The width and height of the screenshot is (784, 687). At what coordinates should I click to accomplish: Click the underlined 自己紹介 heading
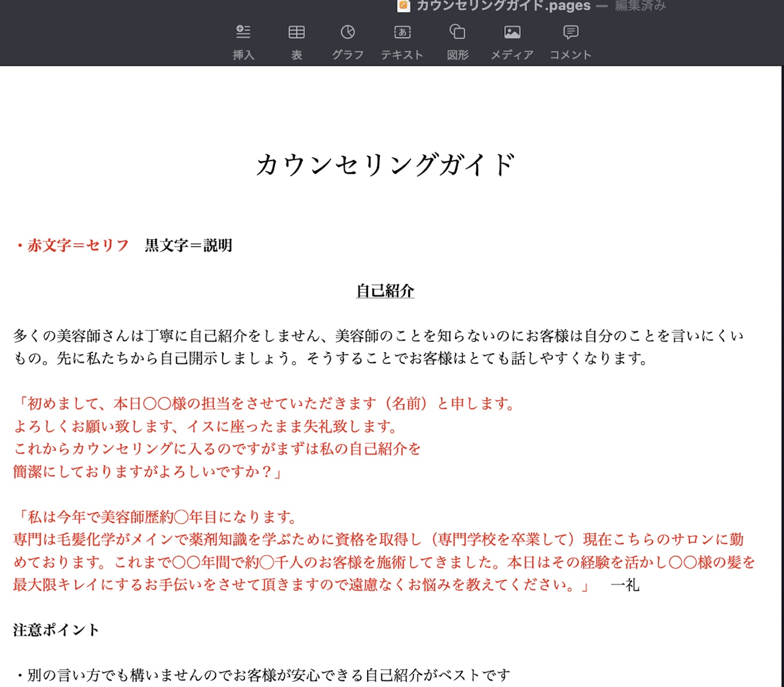point(385,291)
